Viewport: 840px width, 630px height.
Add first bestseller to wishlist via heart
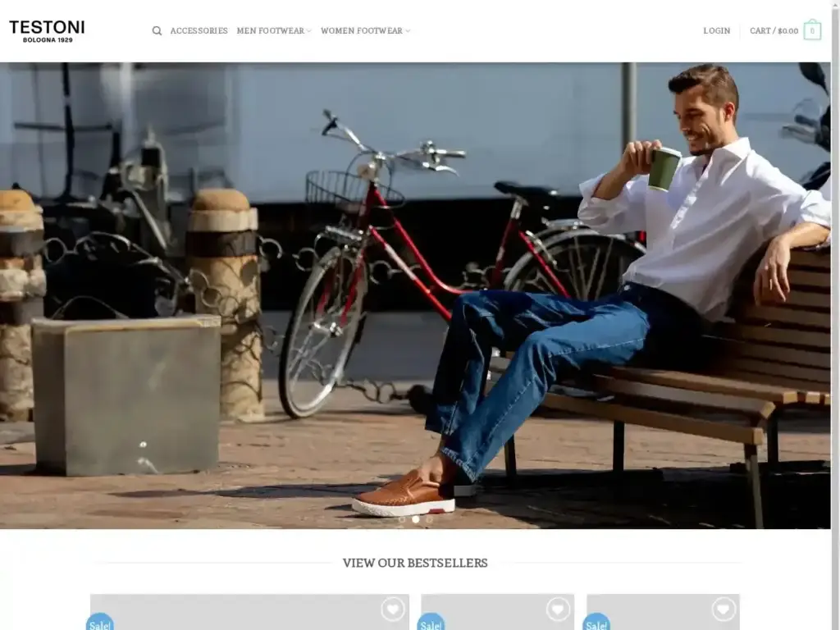(393, 609)
